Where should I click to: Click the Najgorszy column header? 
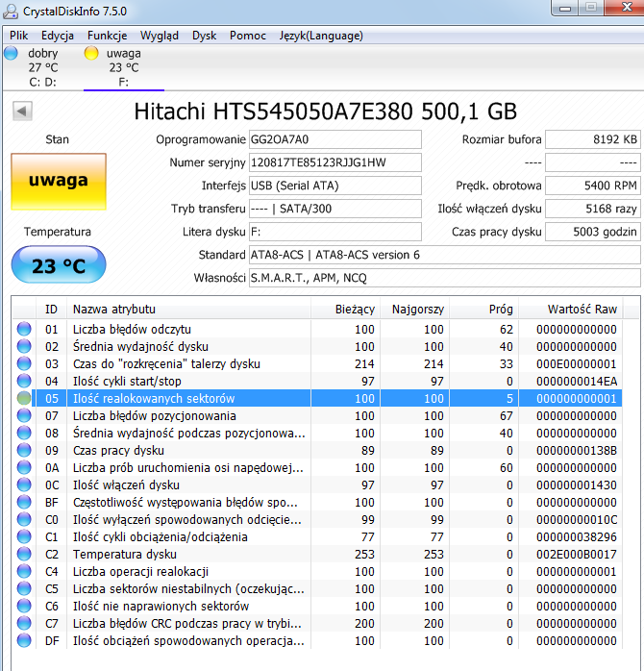[414, 310]
